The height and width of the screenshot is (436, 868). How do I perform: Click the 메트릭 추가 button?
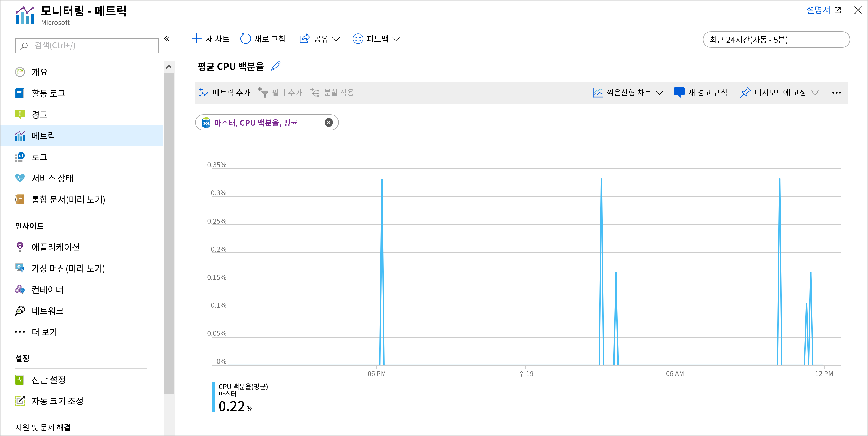224,92
